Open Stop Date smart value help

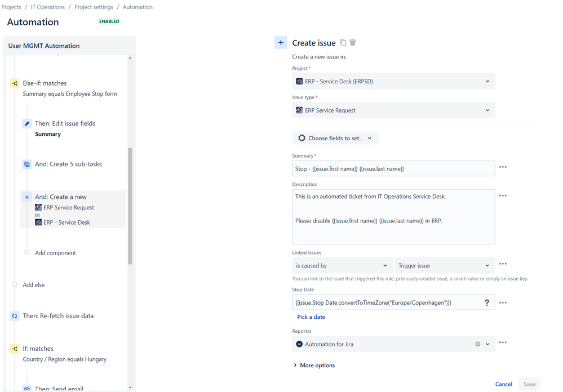[x=487, y=302]
